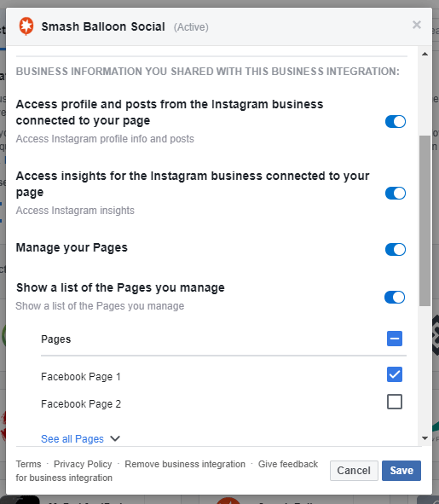This screenshot has height=504, width=439.
Task: Click the scrollbar down arrow
Action: pyautogui.click(x=425, y=438)
